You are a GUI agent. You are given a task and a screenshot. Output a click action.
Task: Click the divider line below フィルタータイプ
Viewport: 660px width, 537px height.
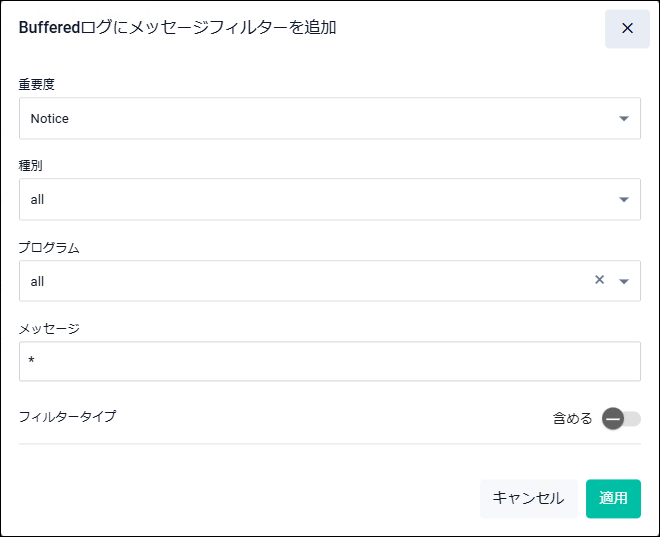(x=329, y=444)
